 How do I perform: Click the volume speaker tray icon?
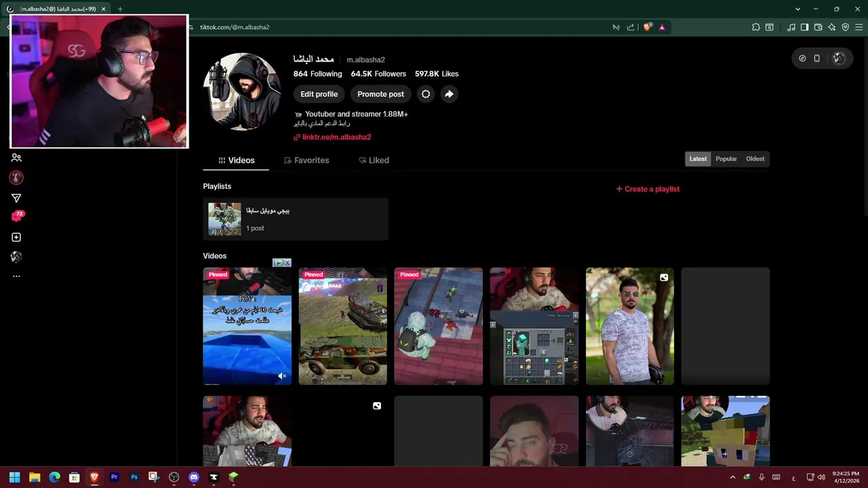822,477
